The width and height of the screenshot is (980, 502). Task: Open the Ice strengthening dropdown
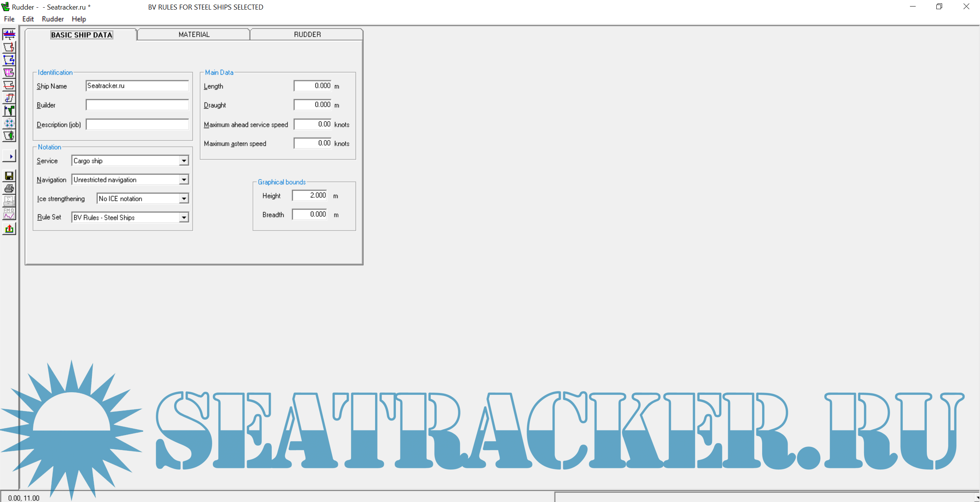tap(184, 199)
